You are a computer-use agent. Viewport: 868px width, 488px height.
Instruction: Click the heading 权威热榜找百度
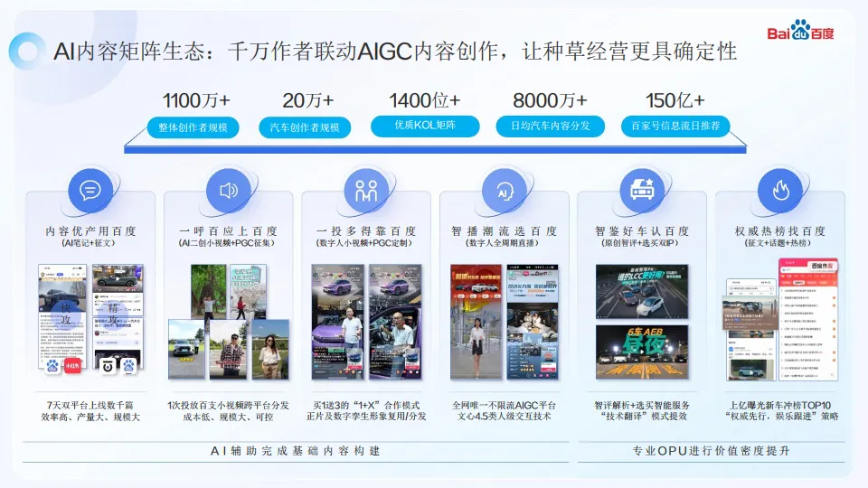point(780,230)
